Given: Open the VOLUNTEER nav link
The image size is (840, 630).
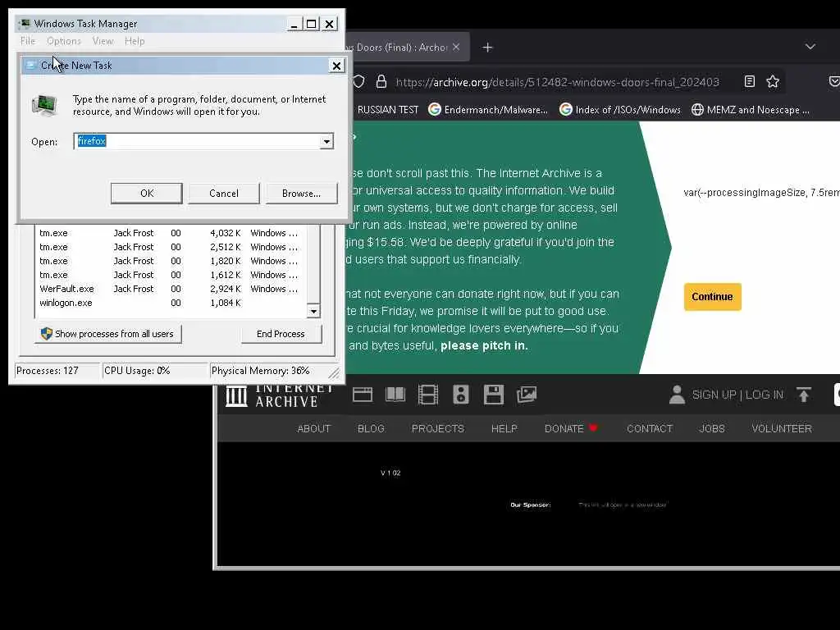Looking at the screenshot, I should point(782,428).
